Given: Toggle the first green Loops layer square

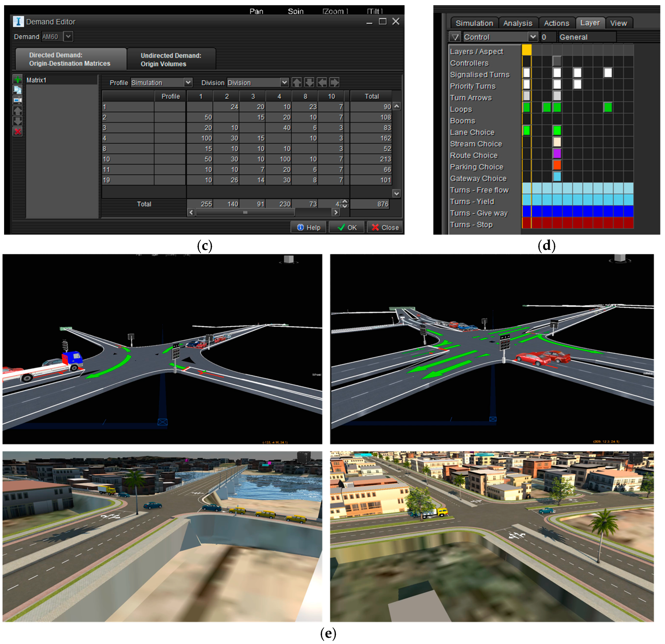Looking at the screenshot, I should (526, 108).
